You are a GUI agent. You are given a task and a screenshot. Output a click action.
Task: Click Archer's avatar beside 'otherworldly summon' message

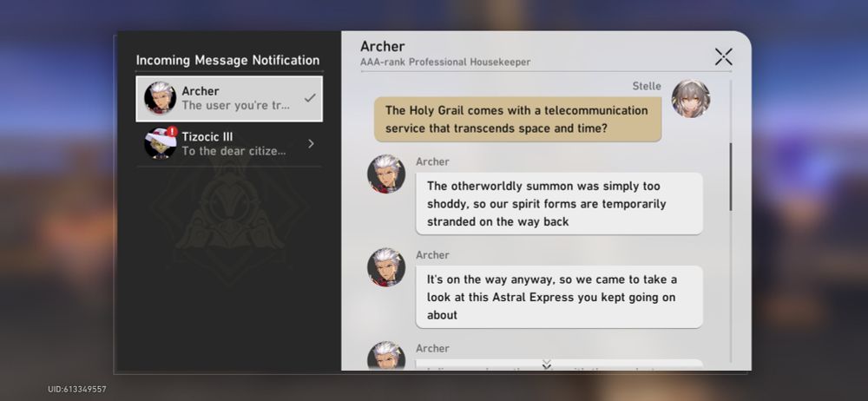386,174
